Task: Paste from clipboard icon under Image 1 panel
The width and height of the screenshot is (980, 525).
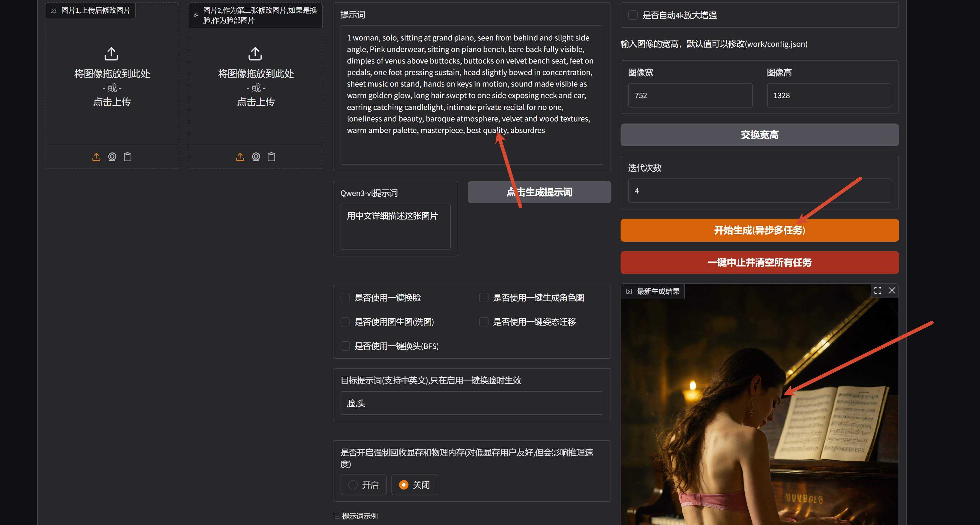Action: (127, 157)
